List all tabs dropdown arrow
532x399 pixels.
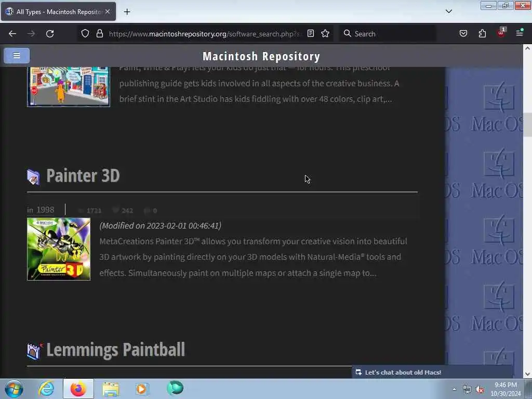pyautogui.click(x=448, y=11)
